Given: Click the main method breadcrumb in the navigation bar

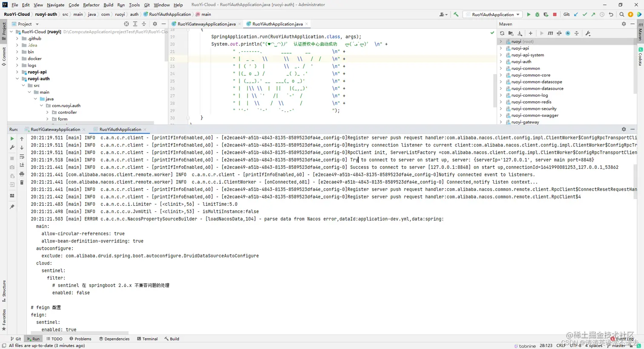Looking at the screenshot, I should pyautogui.click(x=203, y=14).
